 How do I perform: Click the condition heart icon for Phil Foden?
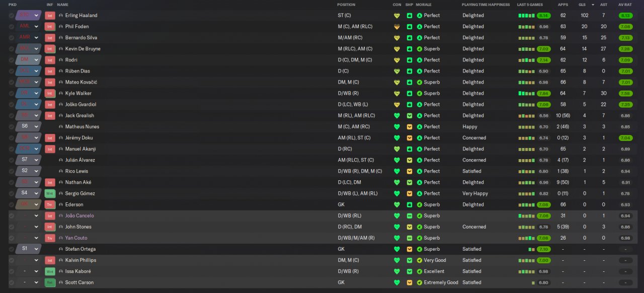pos(396,27)
